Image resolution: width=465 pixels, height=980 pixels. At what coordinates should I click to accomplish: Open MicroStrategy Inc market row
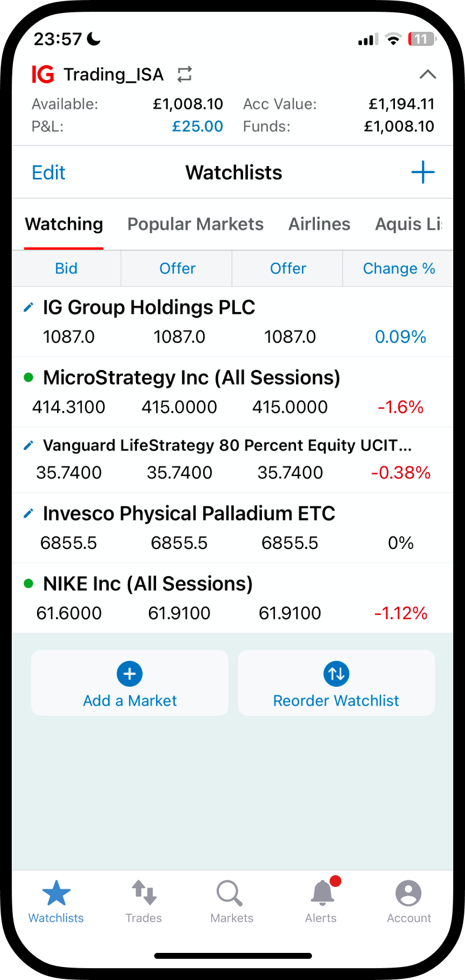click(x=232, y=392)
